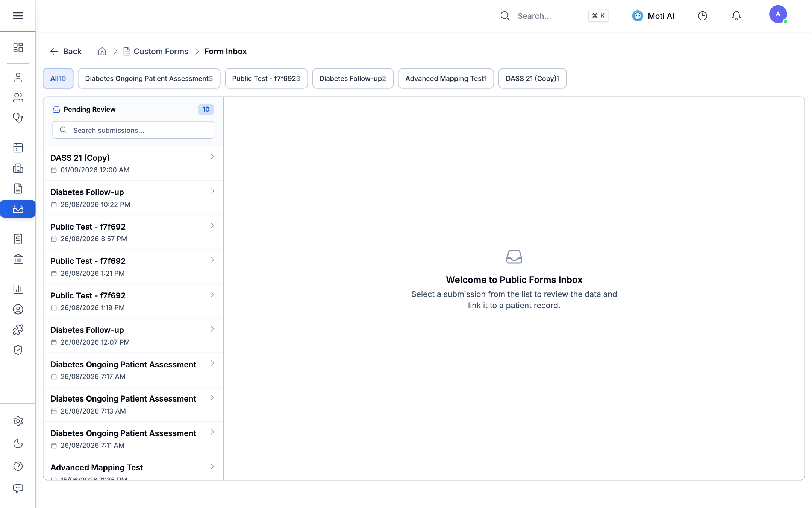Image resolution: width=812 pixels, height=508 pixels.
Task: Open the billing receipt dollar icon
Action: click(18, 239)
